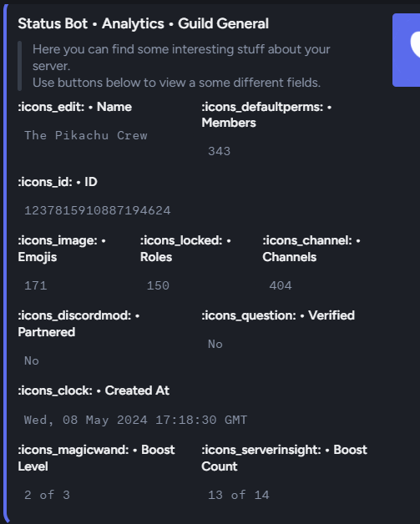Image resolution: width=420 pixels, height=524 pixels.
Task: Click the :icons_id: ID label
Action: click(58, 182)
